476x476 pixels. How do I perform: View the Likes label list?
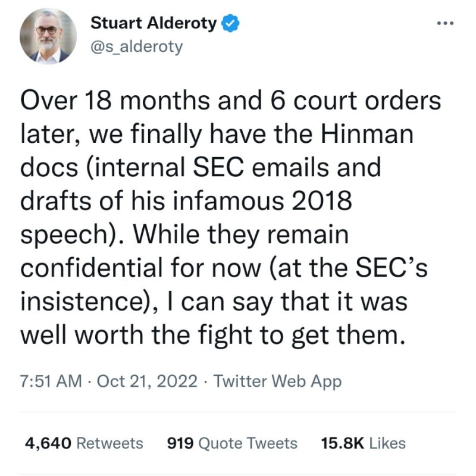click(387, 443)
